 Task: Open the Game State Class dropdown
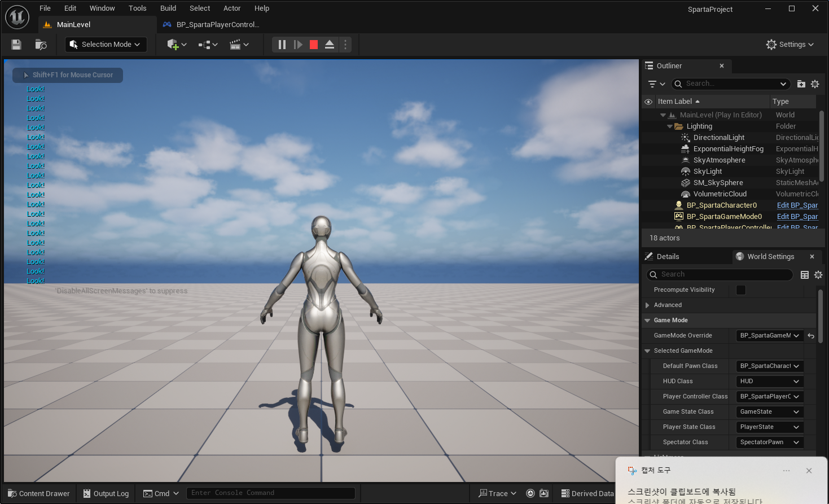click(x=770, y=412)
